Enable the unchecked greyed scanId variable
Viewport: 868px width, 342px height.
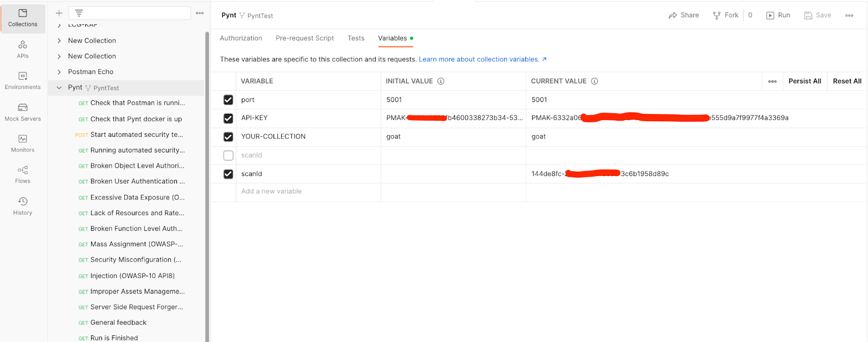[228, 156]
